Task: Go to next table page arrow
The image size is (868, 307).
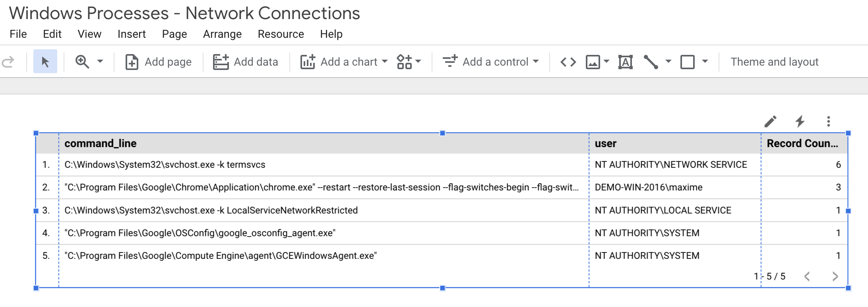Action: 835,276
